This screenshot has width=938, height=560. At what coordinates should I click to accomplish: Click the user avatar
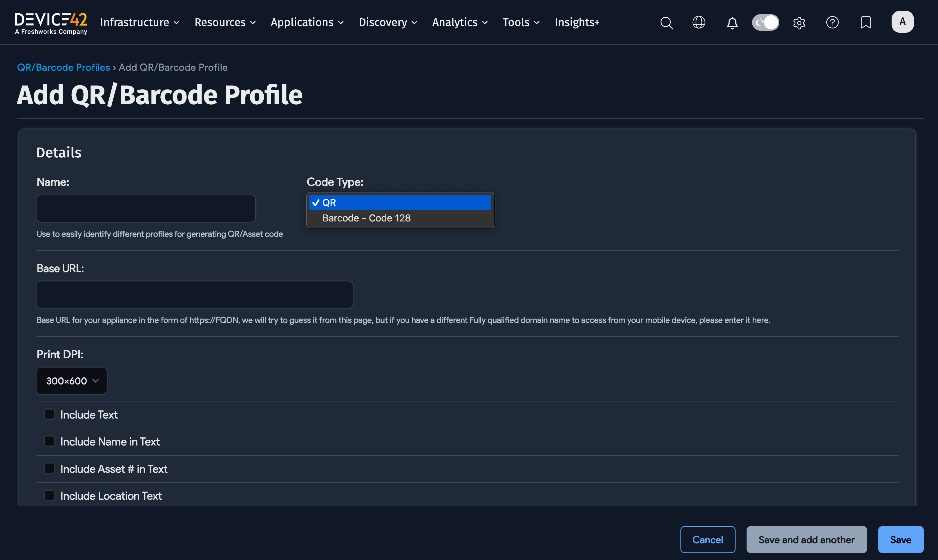[x=903, y=21]
